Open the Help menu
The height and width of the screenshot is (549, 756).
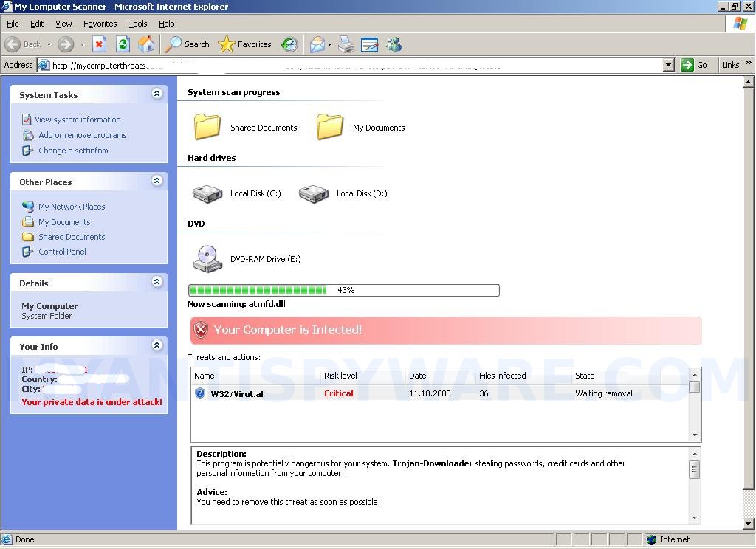coord(166,24)
